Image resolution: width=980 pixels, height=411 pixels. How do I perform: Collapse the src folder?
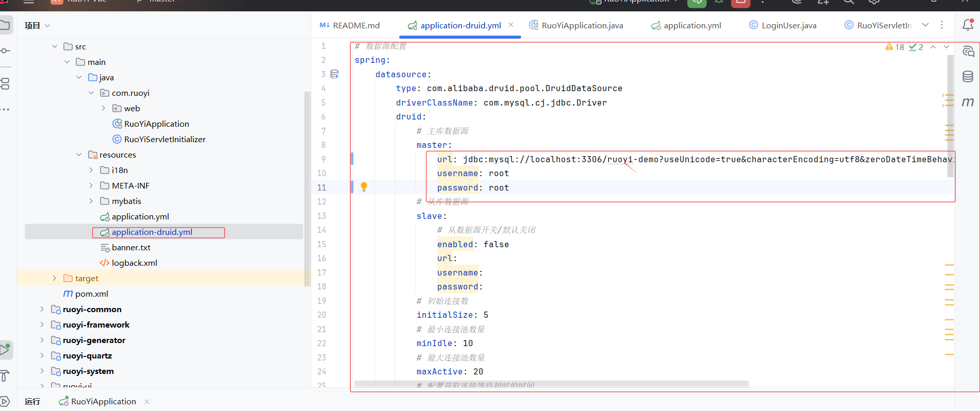[55, 46]
